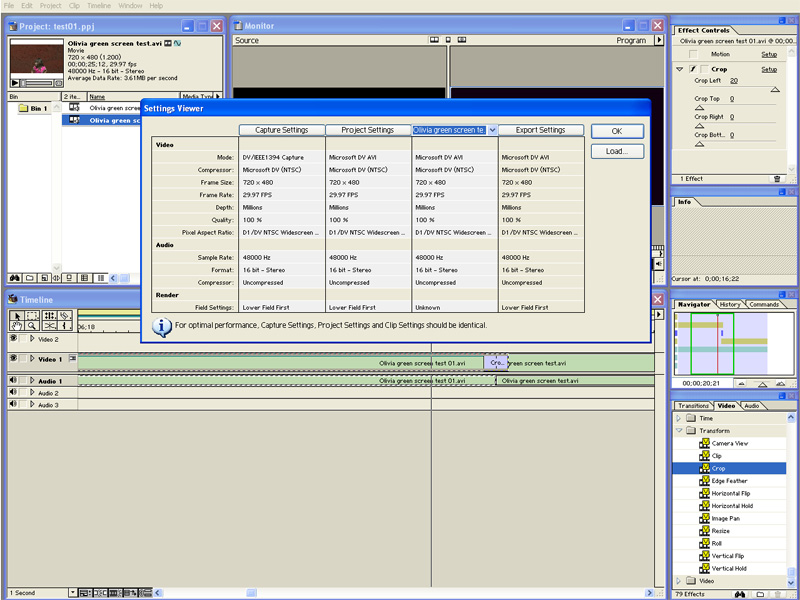Mute the Audio 2 track
The image size is (800, 600).
[x=13, y=392]
